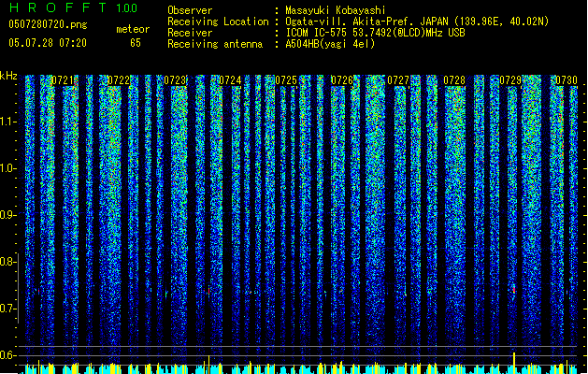The width and height of the screenshot is (588, 374).
Task: Click the A504HB(yagi 4el) antenna text
Action: point(330,44)
